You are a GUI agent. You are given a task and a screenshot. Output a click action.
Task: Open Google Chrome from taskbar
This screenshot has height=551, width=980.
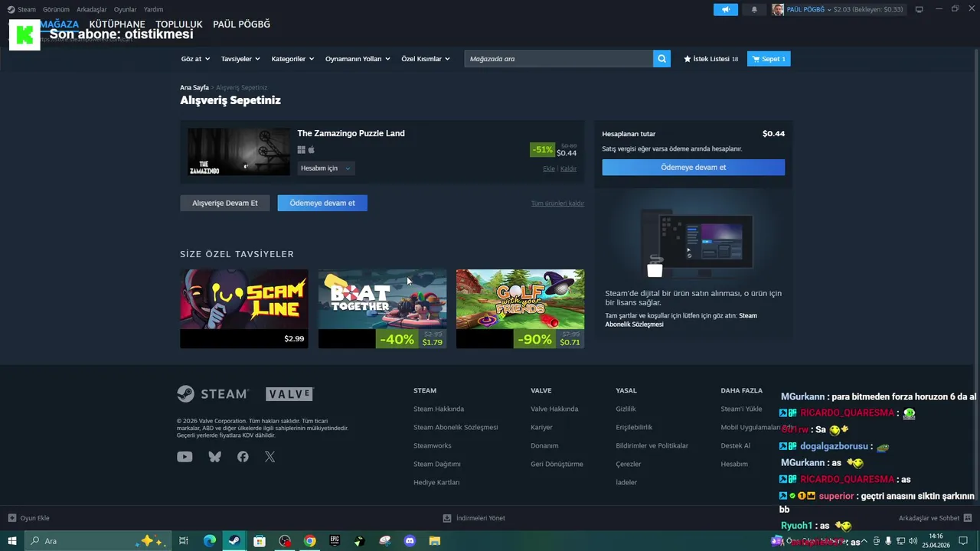(309, 541)
